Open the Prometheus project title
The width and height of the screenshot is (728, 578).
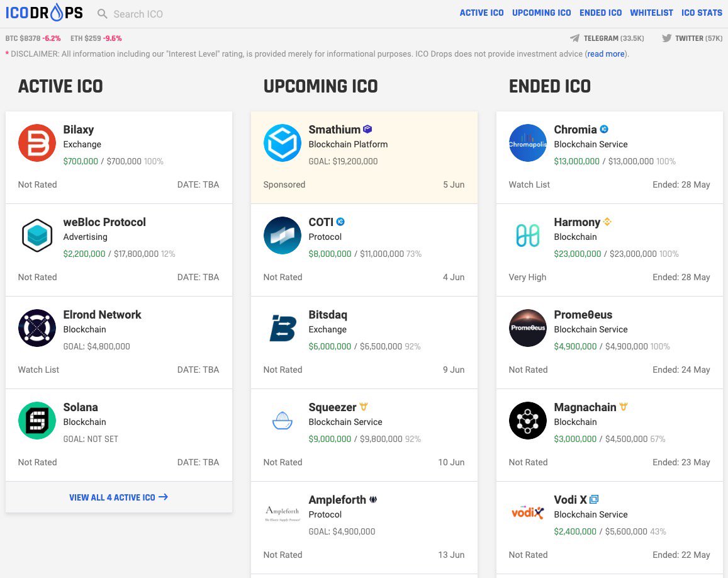(583, 315)
